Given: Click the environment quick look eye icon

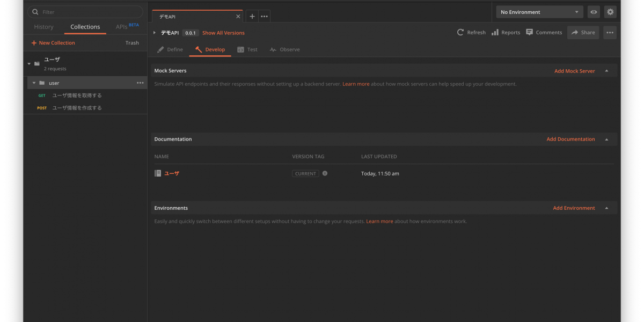Looking at the screenshot, I should 594,12.
